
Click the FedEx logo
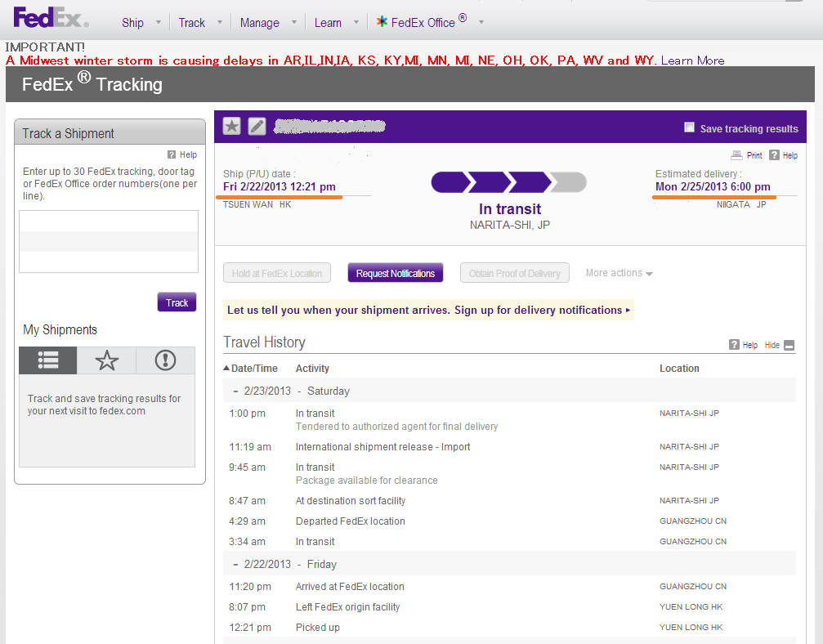coord(51,17)
